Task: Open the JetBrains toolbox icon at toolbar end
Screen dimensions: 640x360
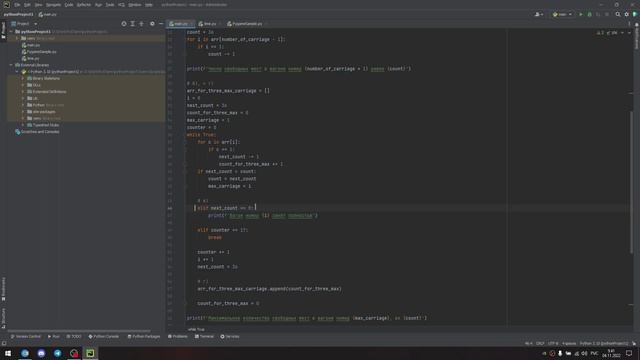Action: tap(635, 14)
